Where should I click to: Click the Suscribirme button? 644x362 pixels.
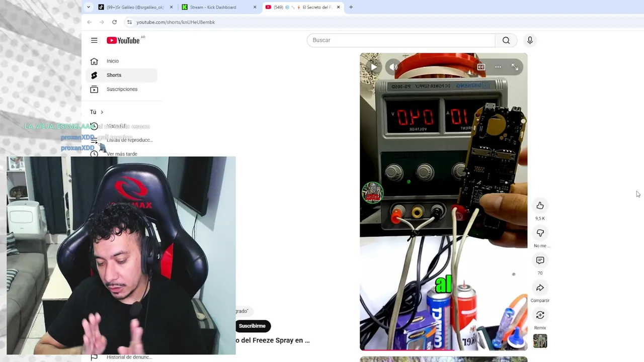click(252, 326)
